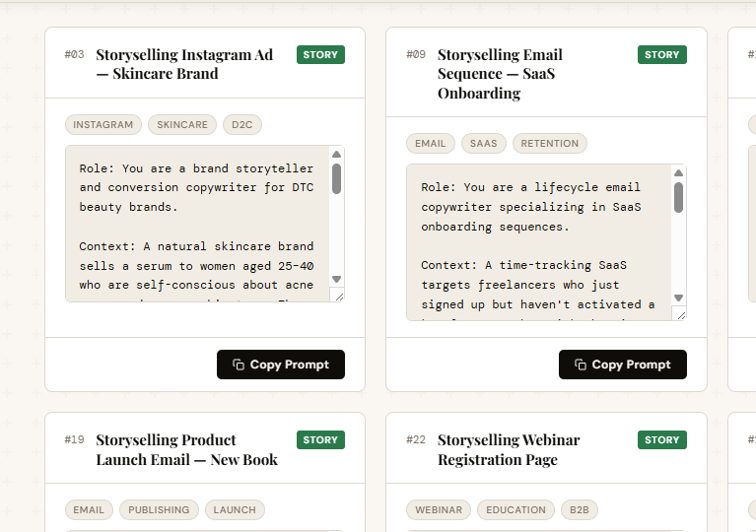Click the copy icon on the Skincare card

click(239, 365)
